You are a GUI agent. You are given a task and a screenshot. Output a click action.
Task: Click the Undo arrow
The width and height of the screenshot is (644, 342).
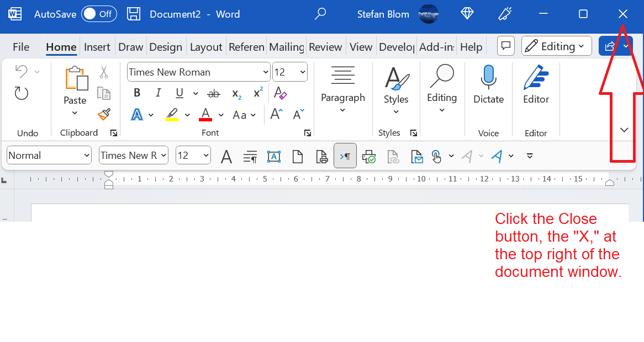21,71
